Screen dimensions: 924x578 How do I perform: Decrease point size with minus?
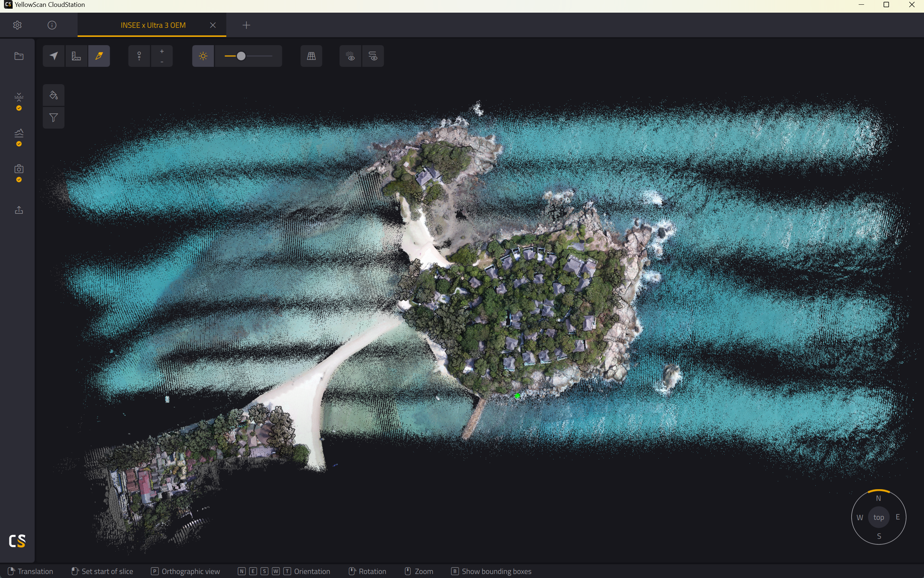[162, 61]
